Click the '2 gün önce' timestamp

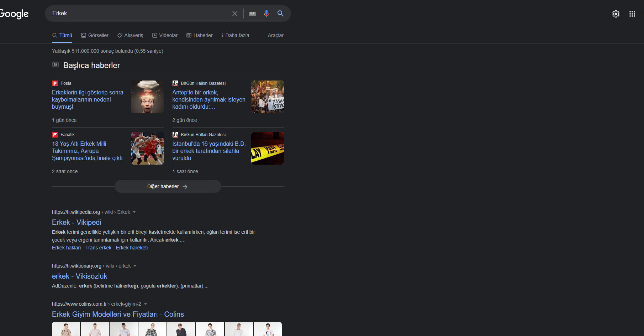[x=185, y=120]
